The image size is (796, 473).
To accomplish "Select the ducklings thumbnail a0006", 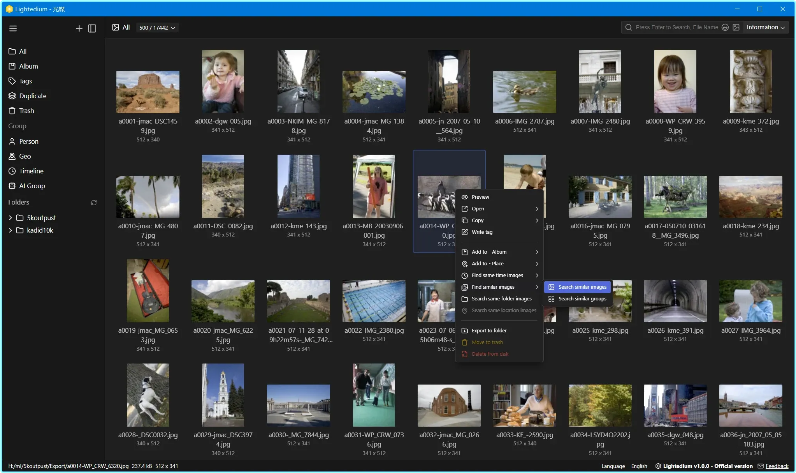I will 524,92.
